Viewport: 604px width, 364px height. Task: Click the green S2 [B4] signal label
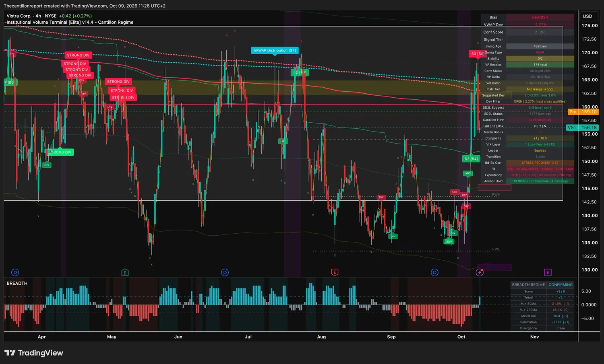click(471, 159)
